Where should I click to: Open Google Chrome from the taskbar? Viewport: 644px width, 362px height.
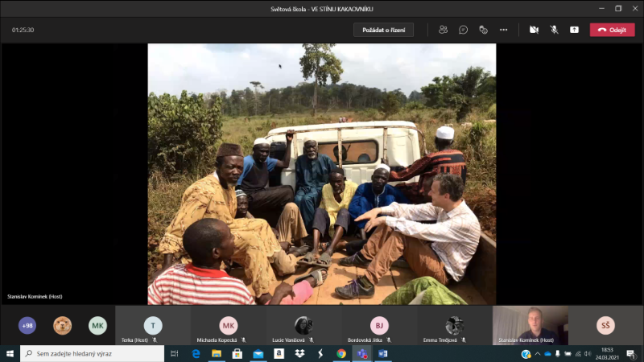point(341,354)
